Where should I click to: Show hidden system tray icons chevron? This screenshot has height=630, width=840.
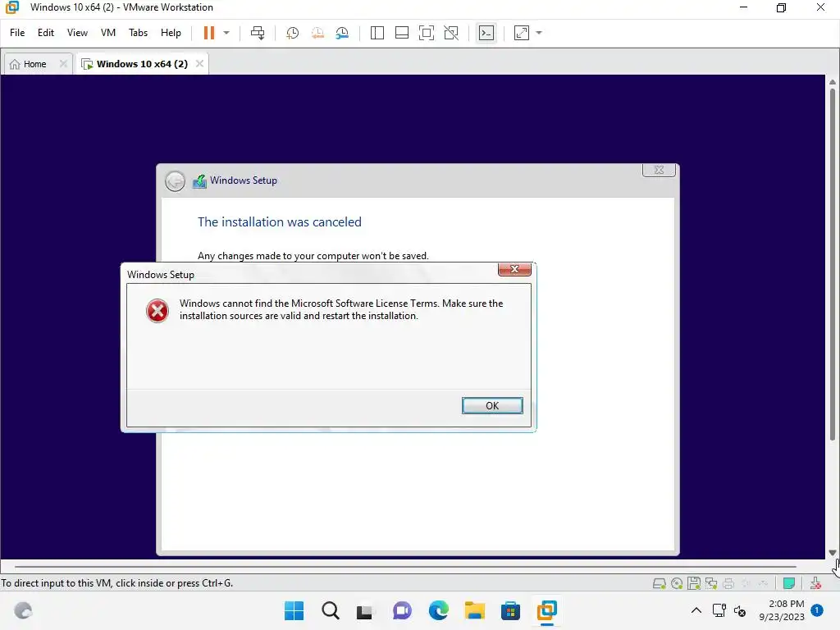pos(696,610)
